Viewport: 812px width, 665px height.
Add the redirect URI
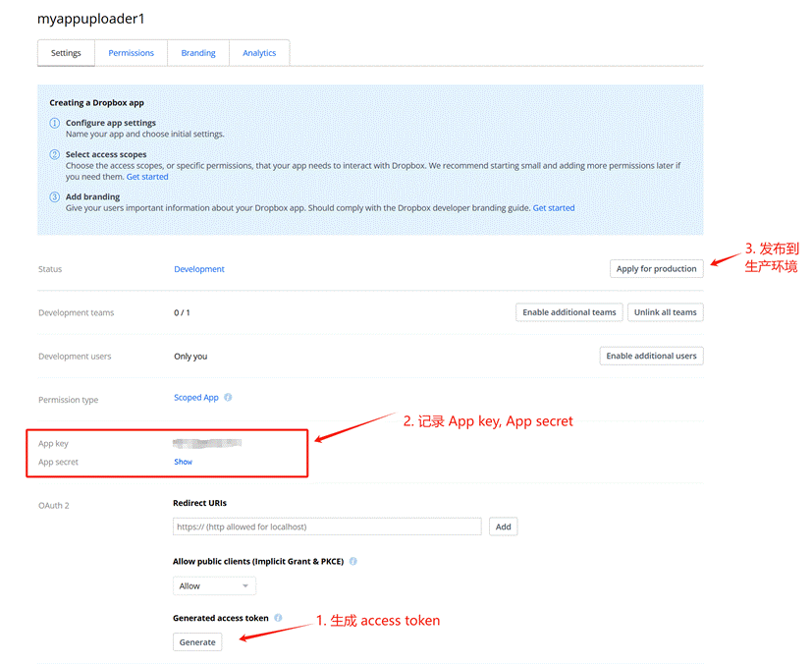pos(503,526)
